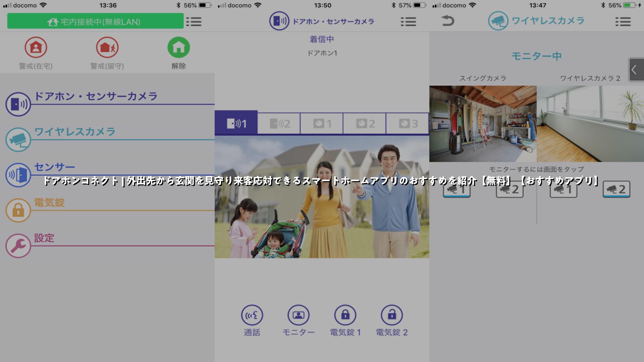Unlock with 電気錠 2 button
644x362 pixels.
[x=392, y=315]
